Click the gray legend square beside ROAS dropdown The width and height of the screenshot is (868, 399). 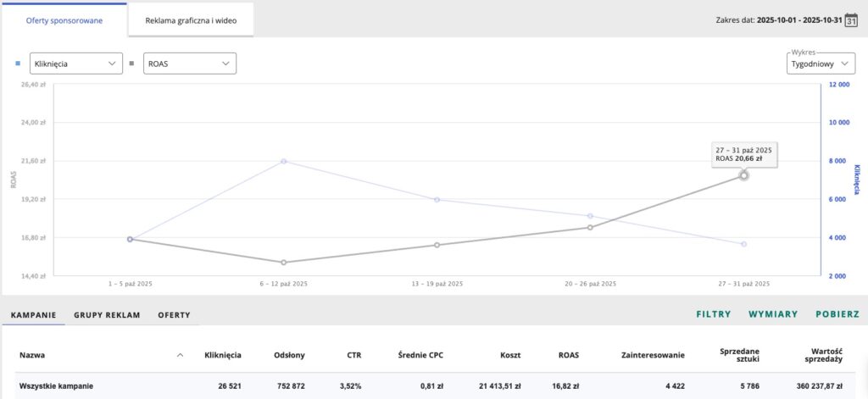[131, 64]
